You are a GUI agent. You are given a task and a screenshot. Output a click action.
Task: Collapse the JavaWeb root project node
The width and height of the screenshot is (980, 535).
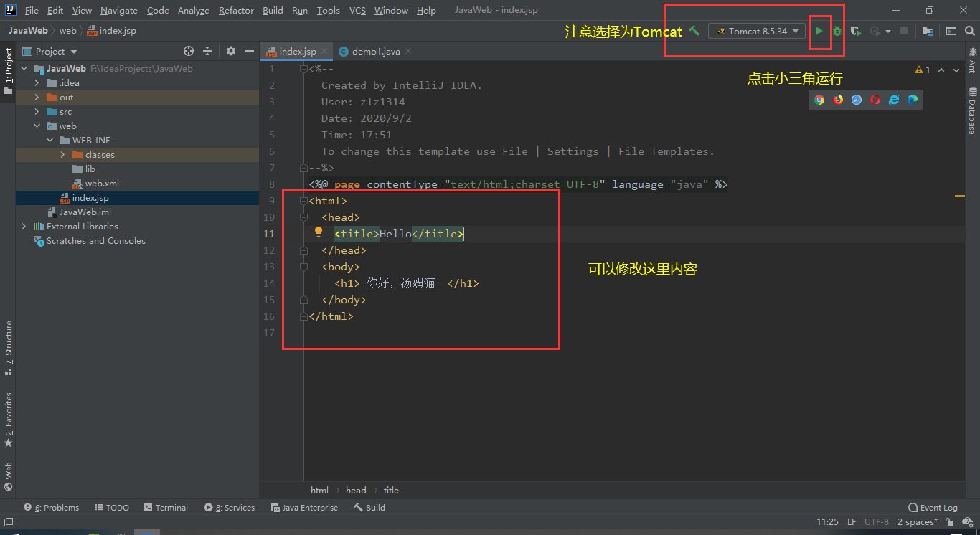[24, 68]
